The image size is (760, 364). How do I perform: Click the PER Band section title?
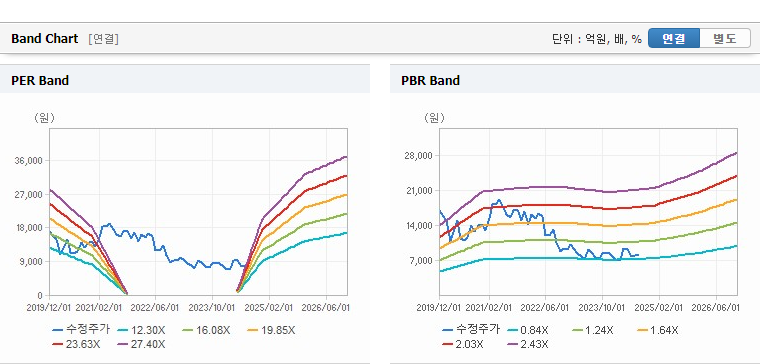click(x=40, y=80)
